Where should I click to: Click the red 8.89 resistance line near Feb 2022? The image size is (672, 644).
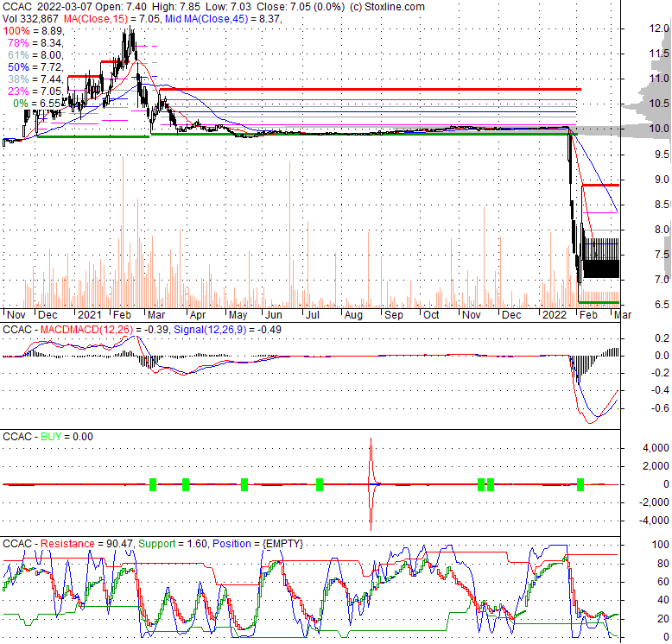coord(600,185)
